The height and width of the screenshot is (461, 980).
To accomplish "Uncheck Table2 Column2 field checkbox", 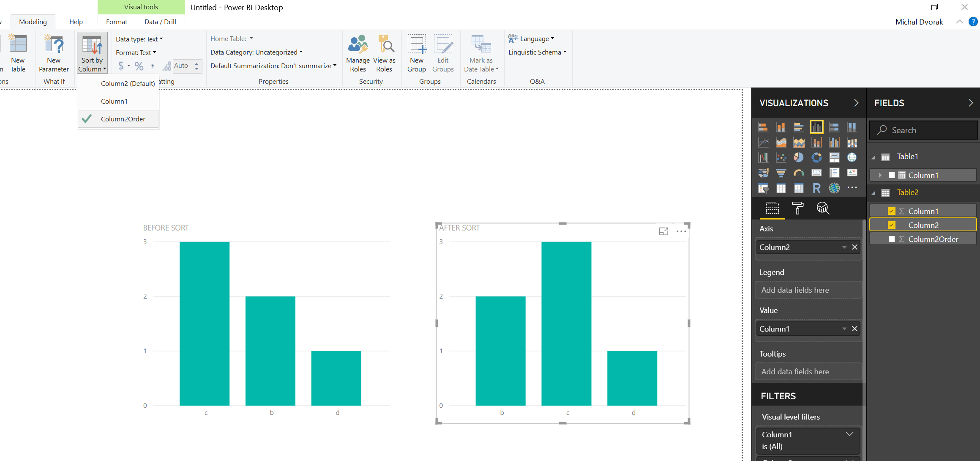I will 892,225.
